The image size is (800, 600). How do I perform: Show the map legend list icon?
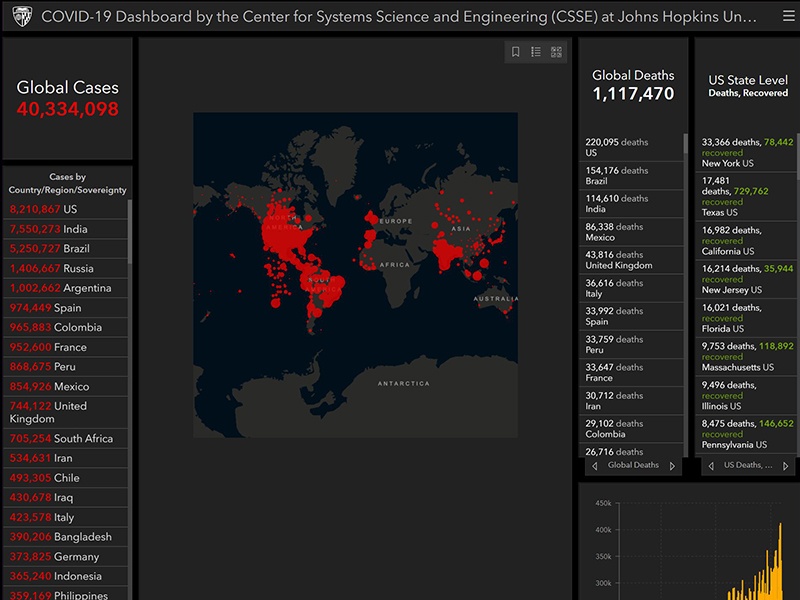tap(536, 52)
